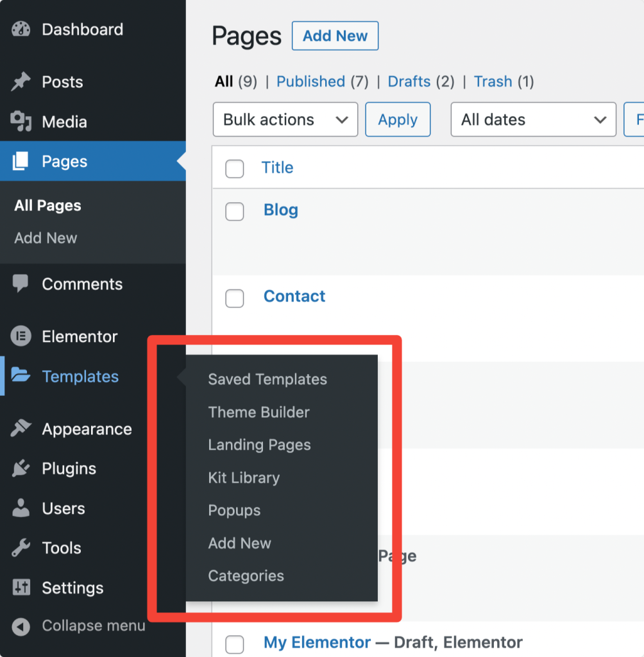
Task: Open the Tools menu item
Action: 62,548
